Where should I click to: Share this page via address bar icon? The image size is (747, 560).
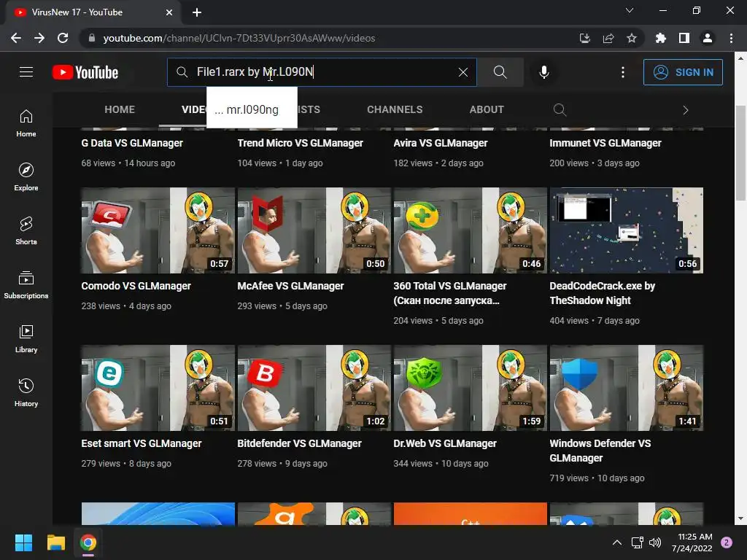click(x=608, y=38)
